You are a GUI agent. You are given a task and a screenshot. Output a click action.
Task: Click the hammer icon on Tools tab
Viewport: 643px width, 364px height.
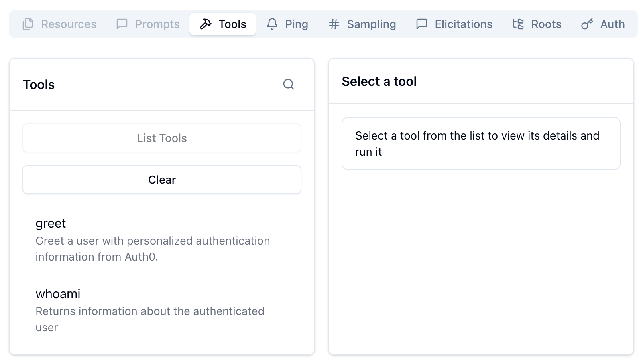206,24
